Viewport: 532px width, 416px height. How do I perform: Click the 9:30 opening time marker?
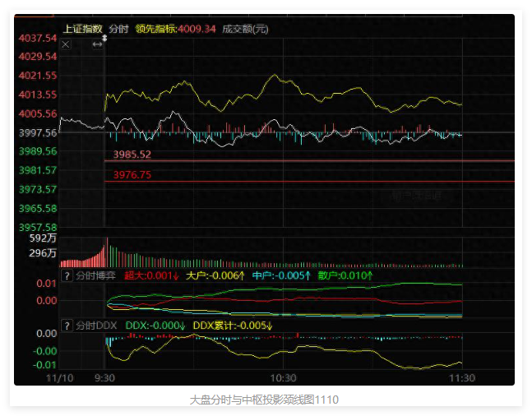point(104,377)
